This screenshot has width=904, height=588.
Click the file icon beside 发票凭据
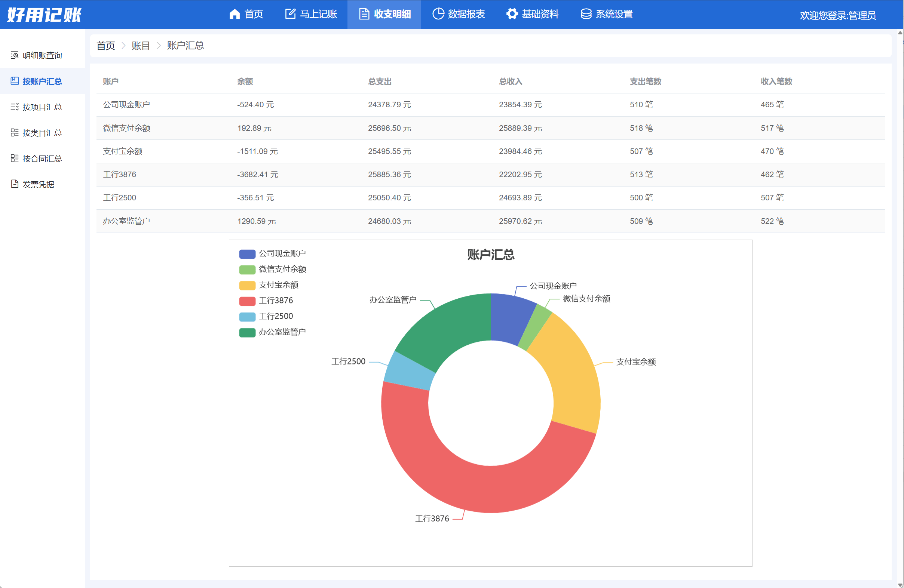15,184
